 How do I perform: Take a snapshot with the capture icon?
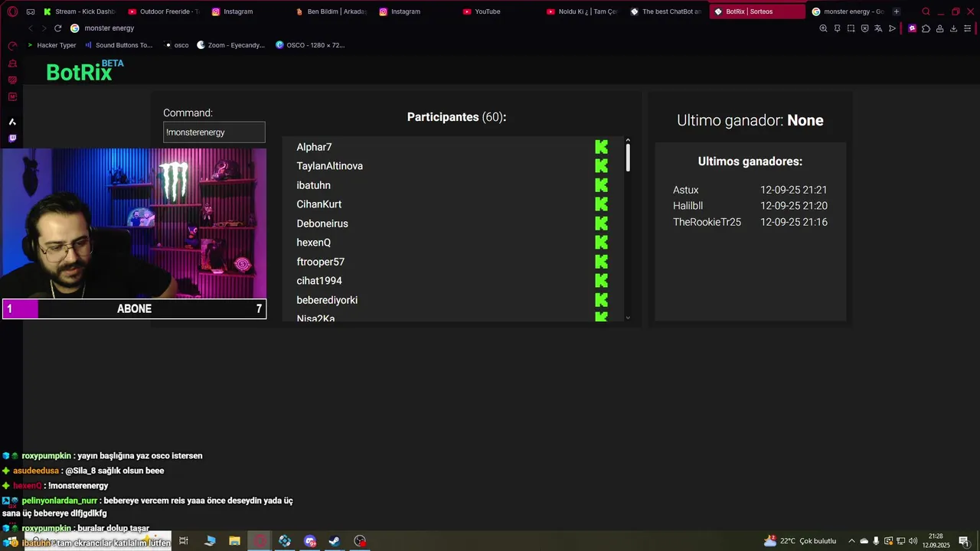tap(851, 28)
